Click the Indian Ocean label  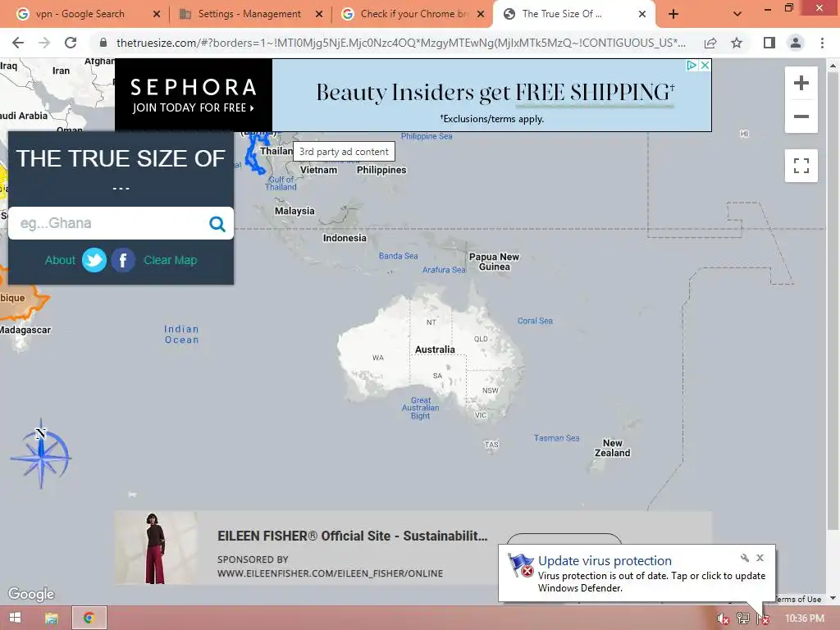point(181,335)
